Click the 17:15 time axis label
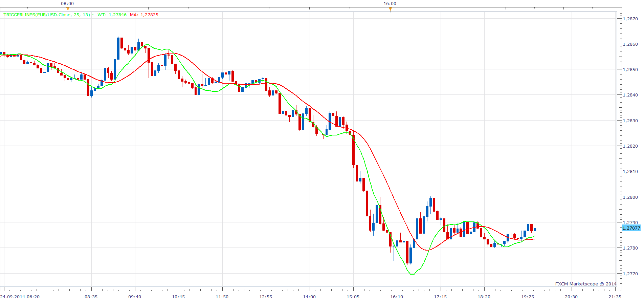The width and height of the screenshot is (644, 301). pos(440,297)
